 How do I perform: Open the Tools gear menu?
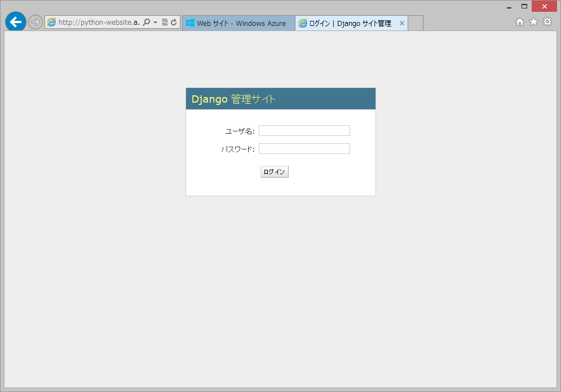[547, 22]
